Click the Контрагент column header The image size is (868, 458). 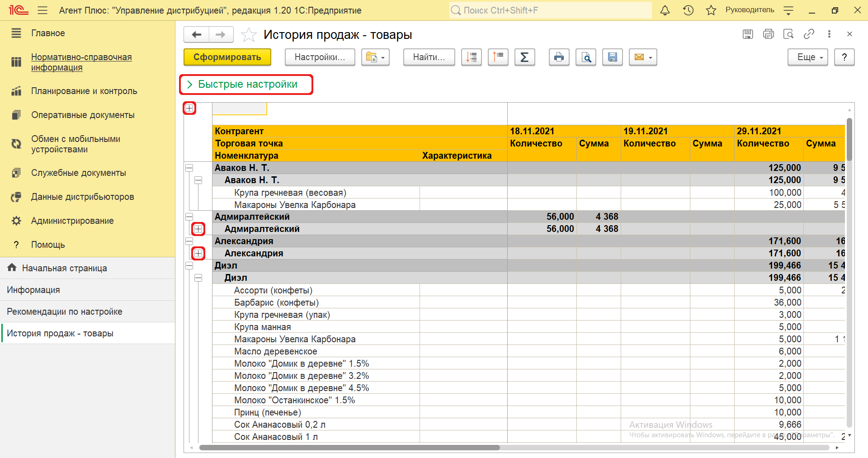click(360, 131)
